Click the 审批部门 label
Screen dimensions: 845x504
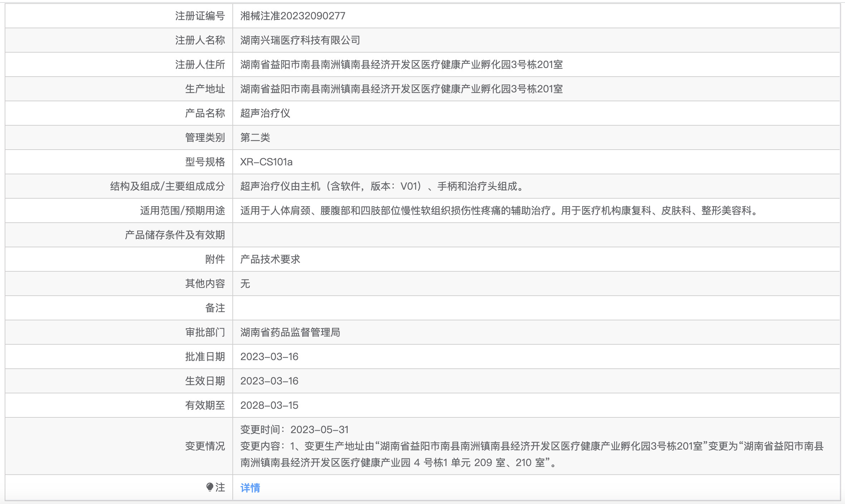coord(205,332)
